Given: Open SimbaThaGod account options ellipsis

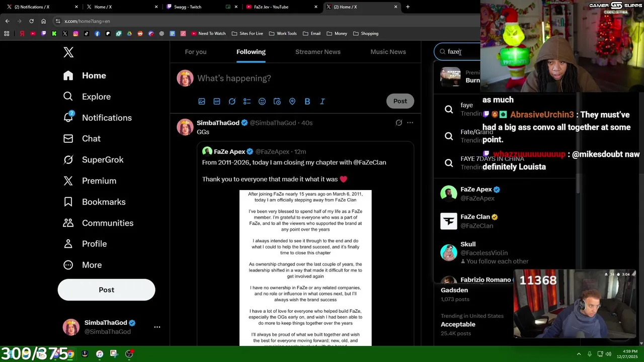Looking at the screenshot, I should pyautogui.click(x=157, y=327).
